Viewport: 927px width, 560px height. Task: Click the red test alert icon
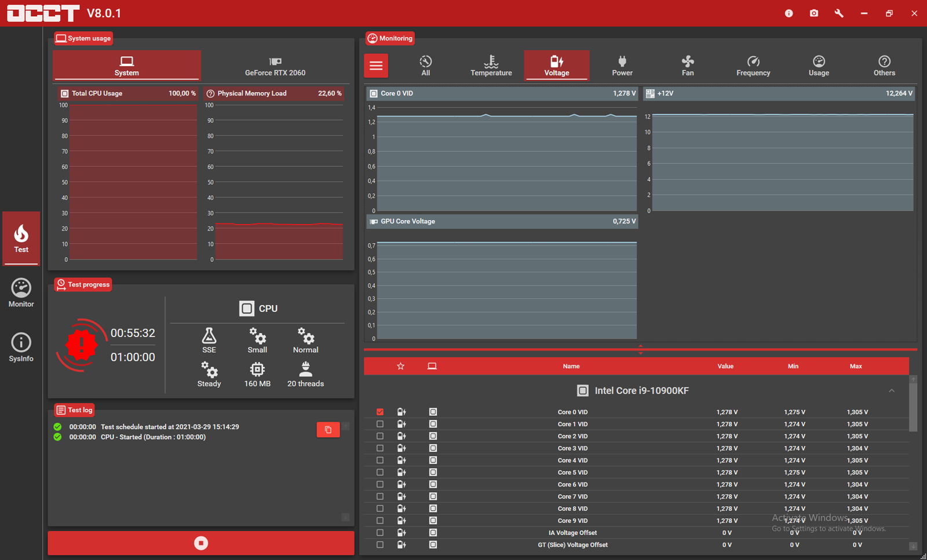tap(82, 345)
